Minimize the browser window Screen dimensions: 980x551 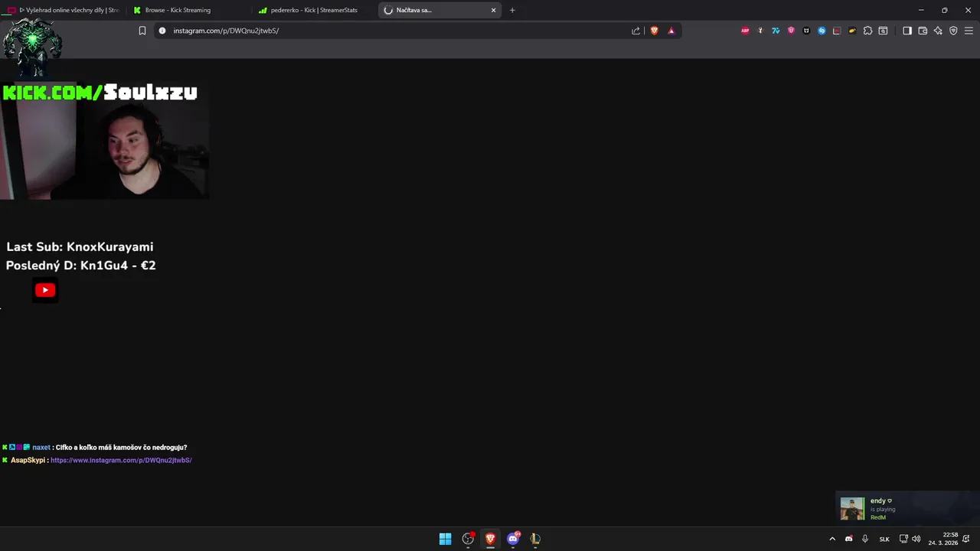point(921,10)
